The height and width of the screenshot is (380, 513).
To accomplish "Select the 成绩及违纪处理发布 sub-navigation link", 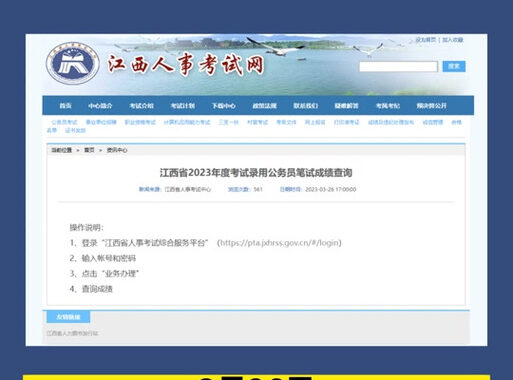I will coord(391,122).
